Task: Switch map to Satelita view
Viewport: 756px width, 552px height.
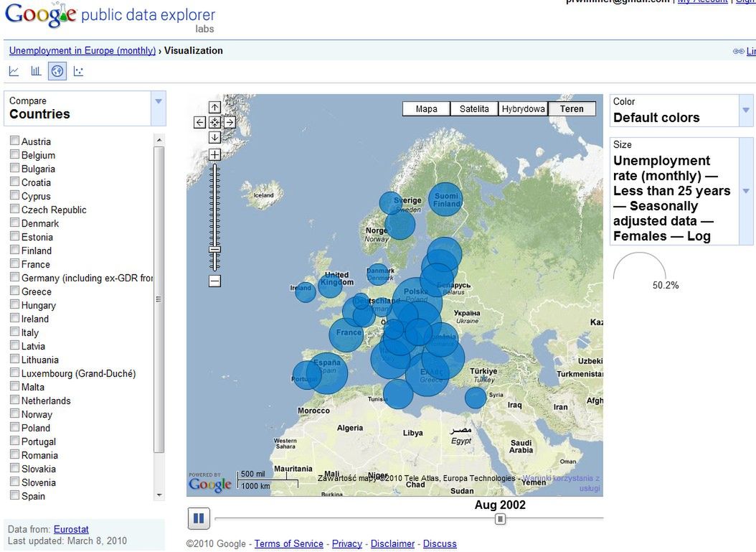Action: click(474, 108)
